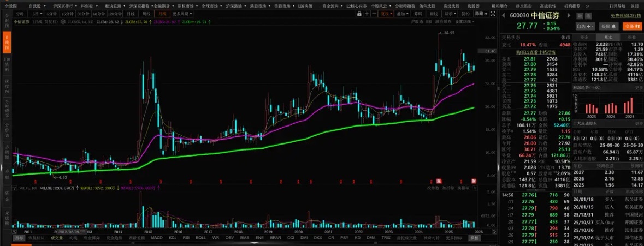Open 深度F9 sidebar item

point(7,87)
